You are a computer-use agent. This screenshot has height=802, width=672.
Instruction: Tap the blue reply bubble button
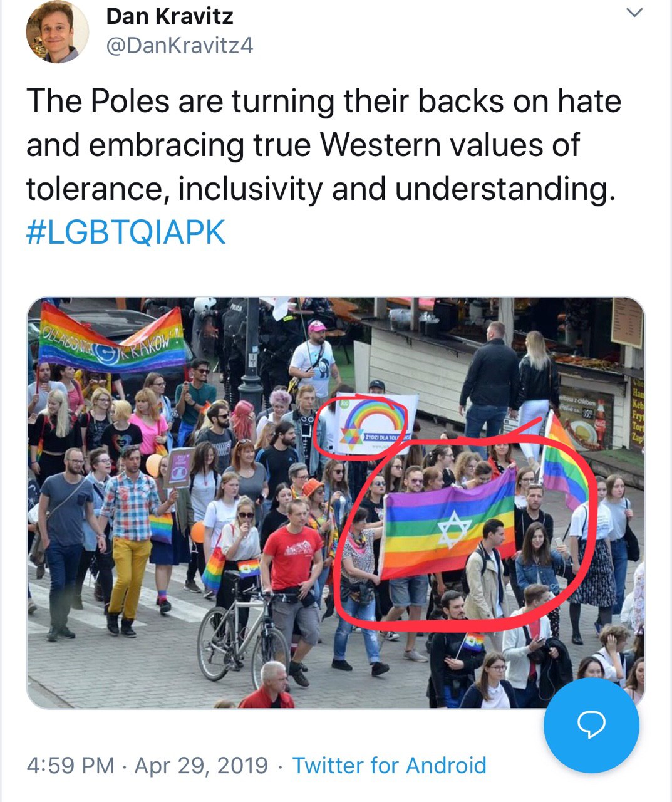click(591, 725)
